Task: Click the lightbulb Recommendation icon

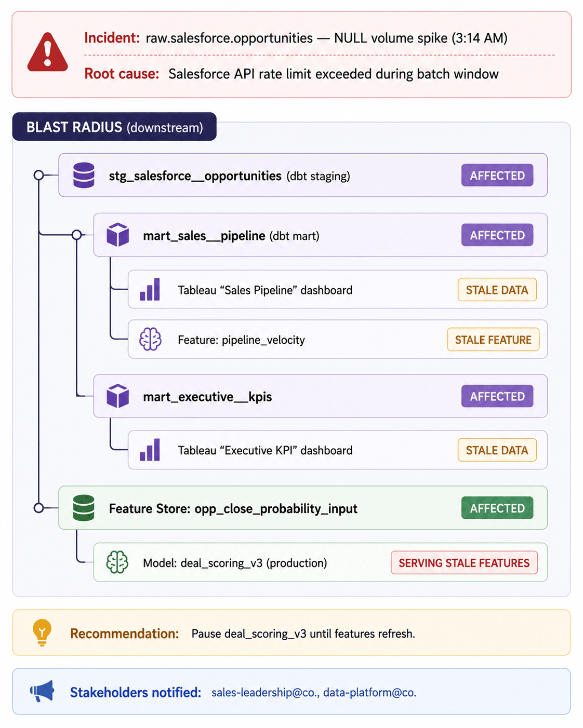Action: (42, 632)
